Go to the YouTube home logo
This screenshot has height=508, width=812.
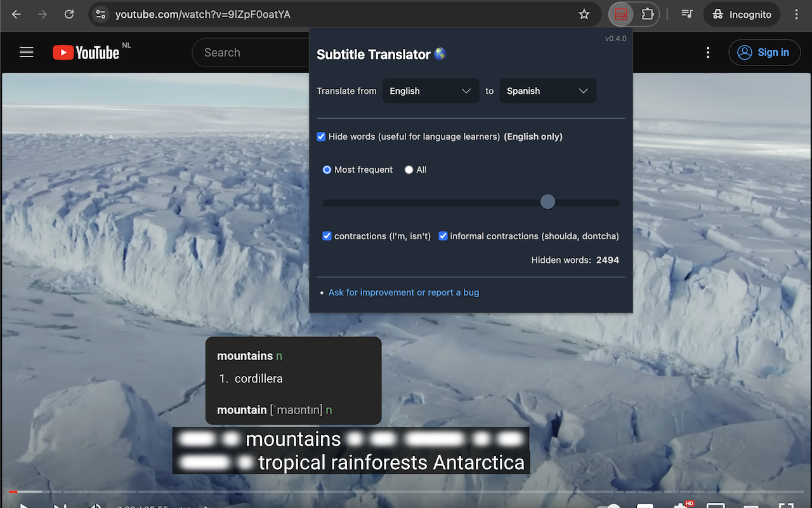(x=86, y=53)
